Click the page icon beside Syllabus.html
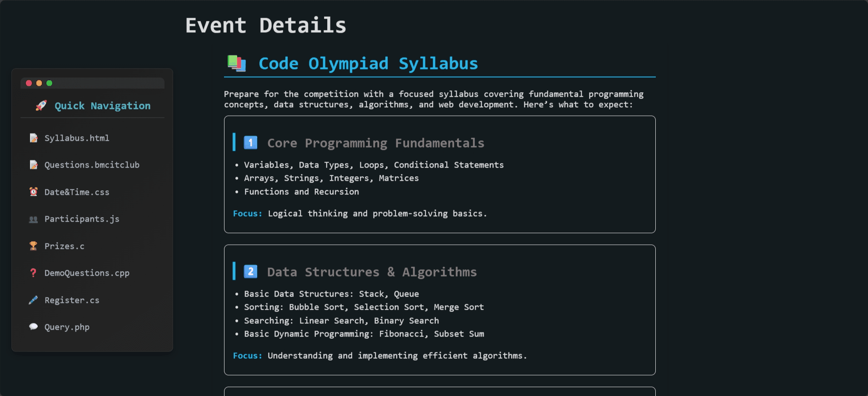The image size is (868, 396). 33,138
